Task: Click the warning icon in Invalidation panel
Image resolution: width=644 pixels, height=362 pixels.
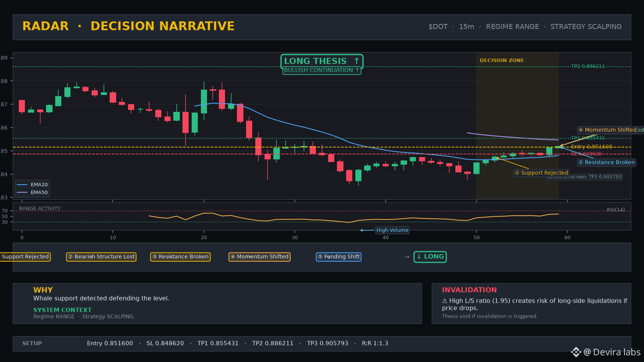Action: (445, 301)
